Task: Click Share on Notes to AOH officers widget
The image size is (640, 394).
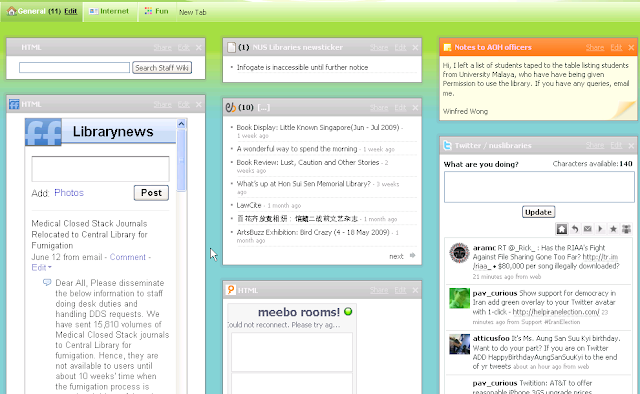Action: pyautogui.click(x=595, y=47)
